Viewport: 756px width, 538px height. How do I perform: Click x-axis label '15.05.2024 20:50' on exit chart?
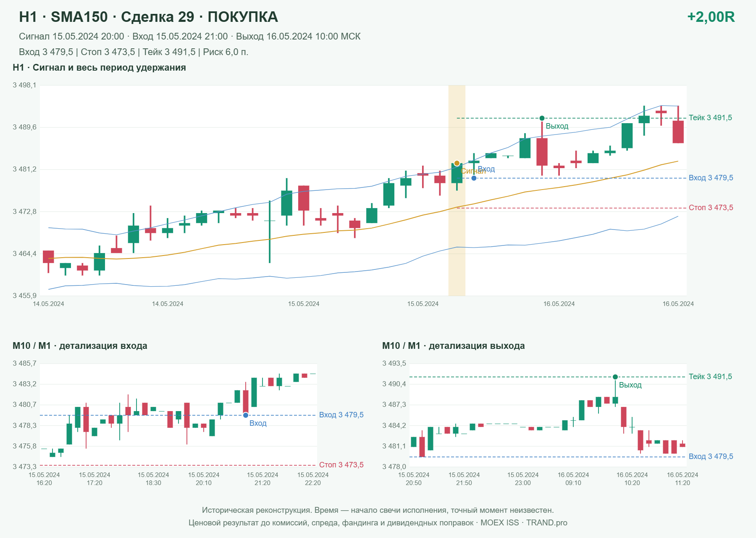point(414,479)
